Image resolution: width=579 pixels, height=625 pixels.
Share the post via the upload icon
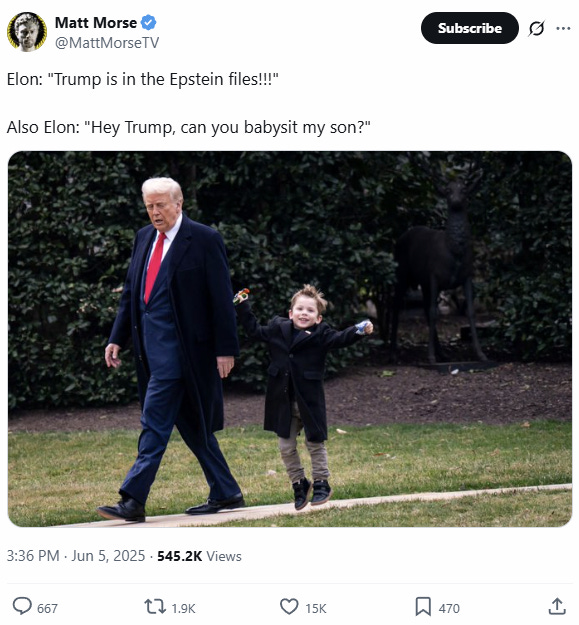point(557,606)
